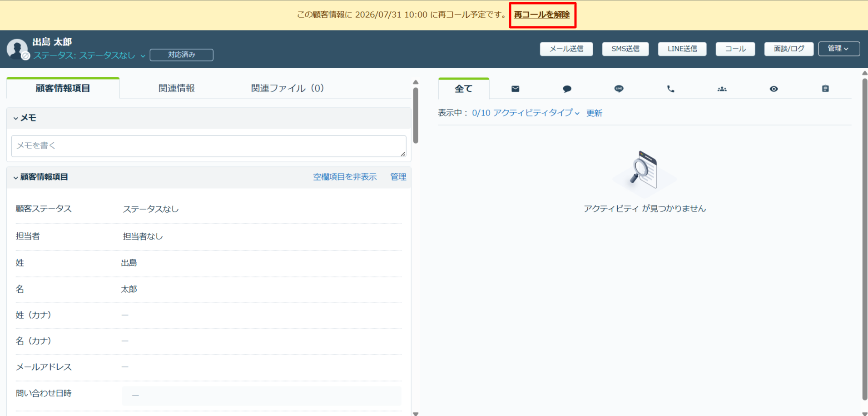
Task: Click the 問い合わせ日時 empty value field
Action: pos(262,396)
